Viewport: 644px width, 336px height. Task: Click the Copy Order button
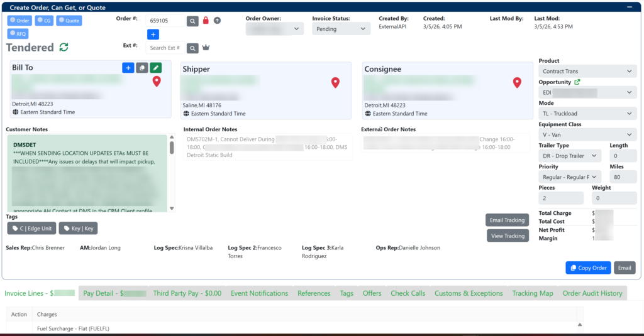point(588,268)
